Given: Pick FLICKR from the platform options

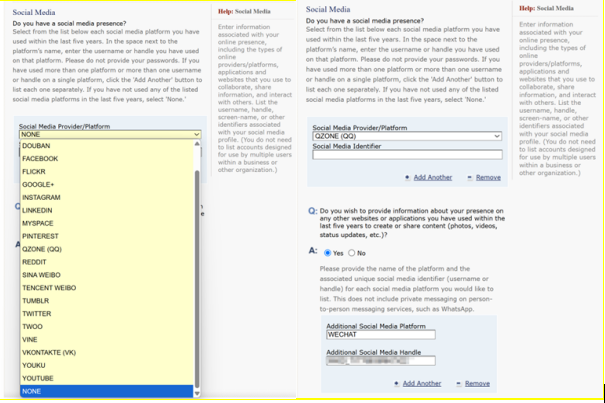Looking at the screenshot, I should point(107,172).
